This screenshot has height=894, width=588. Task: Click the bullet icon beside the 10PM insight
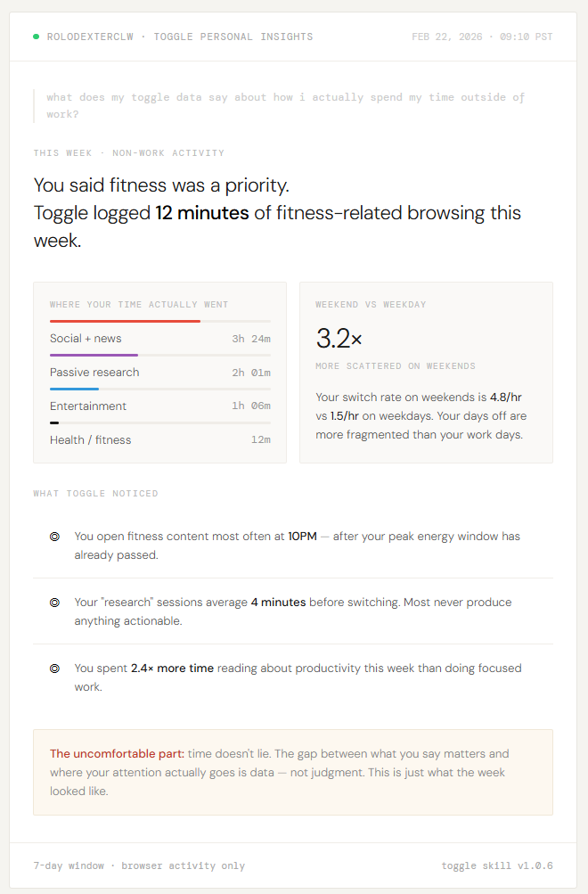(54, 537)
